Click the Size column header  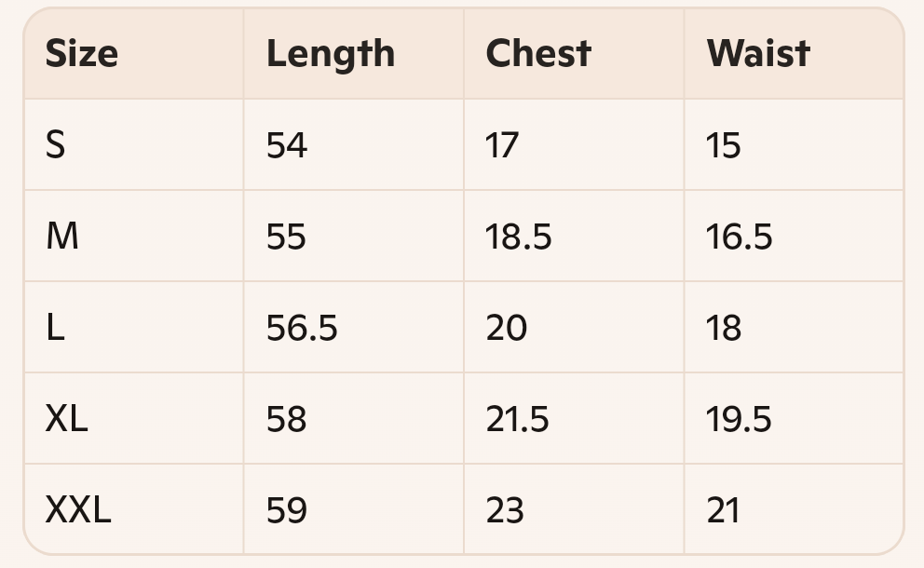click(81, 54)
